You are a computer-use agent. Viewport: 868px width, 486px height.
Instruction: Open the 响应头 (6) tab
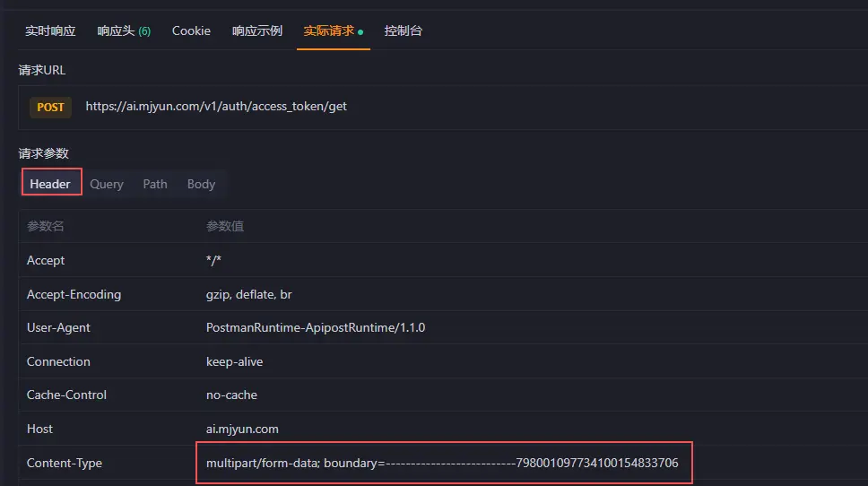[x=124, y=31]
